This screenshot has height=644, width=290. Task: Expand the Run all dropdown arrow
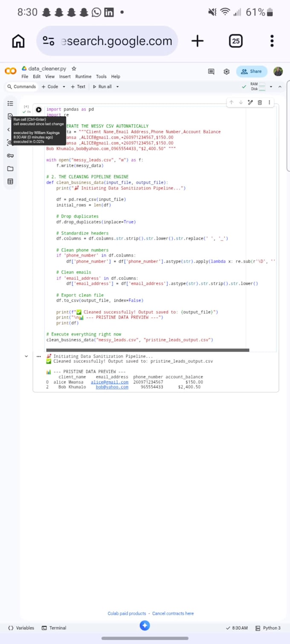tap(118, 87)
